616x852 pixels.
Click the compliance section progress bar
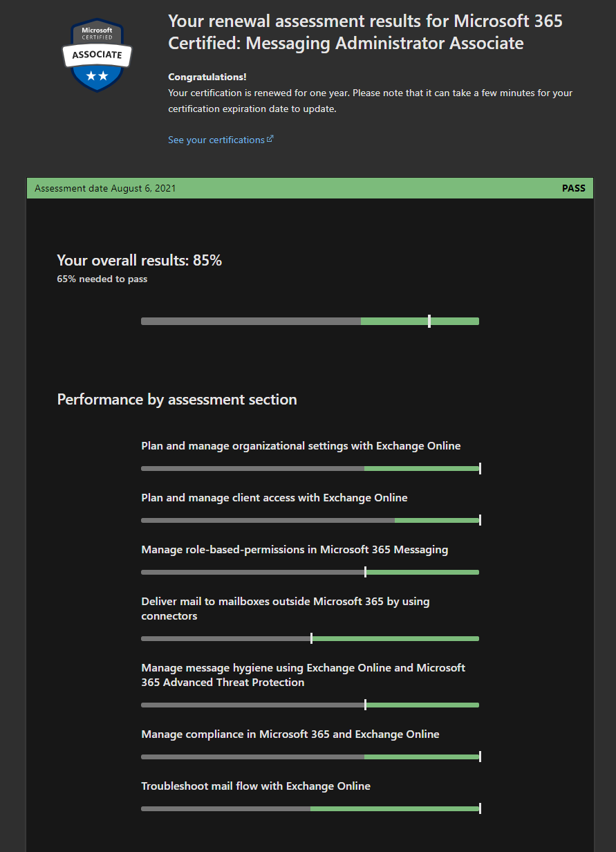pyautogui.click(x=310, y=757)
